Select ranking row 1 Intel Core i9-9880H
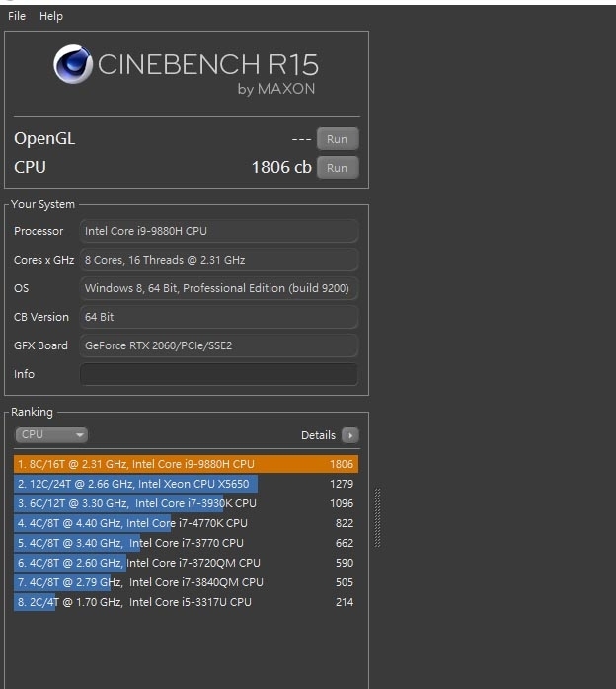This screenshot has height=689, width=616. coord(186,464)
